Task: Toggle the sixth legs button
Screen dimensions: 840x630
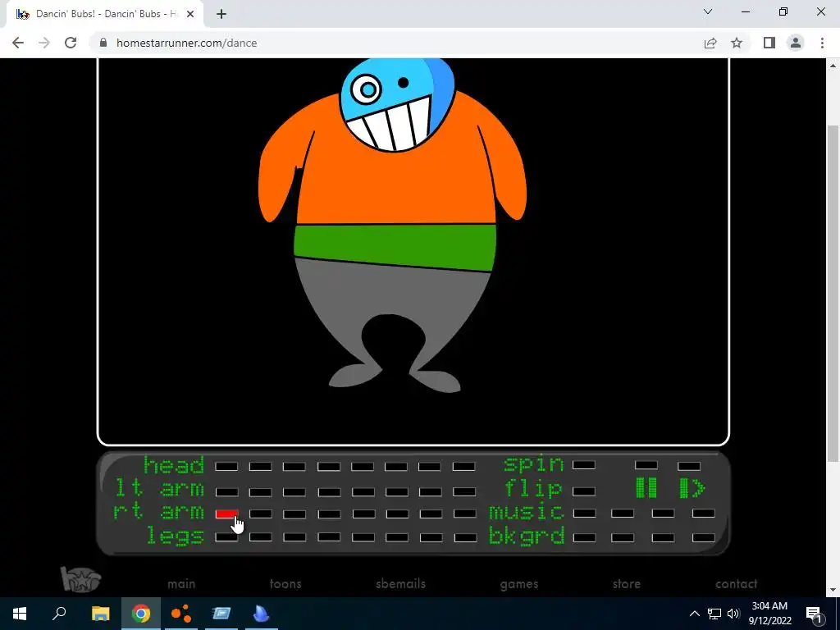Action: pos(397,536)
